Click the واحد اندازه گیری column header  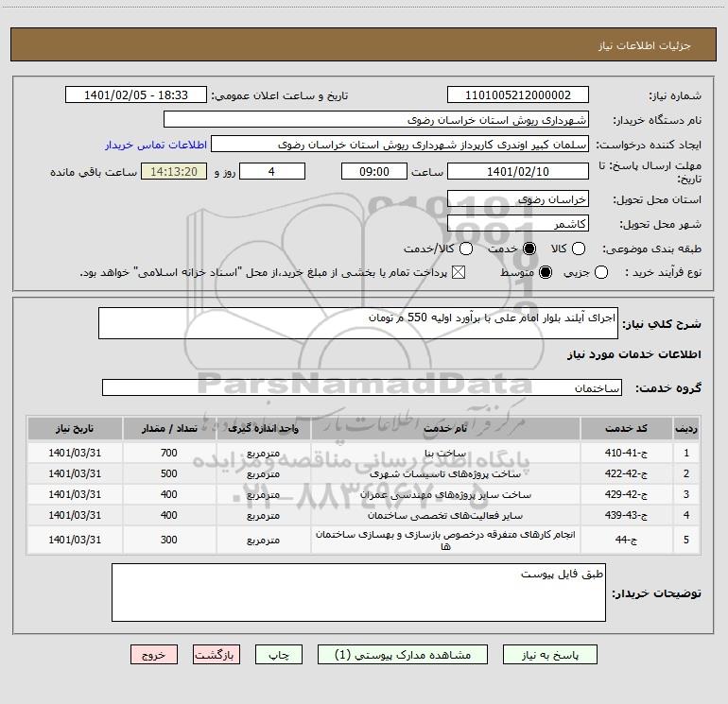pos(263,428)
